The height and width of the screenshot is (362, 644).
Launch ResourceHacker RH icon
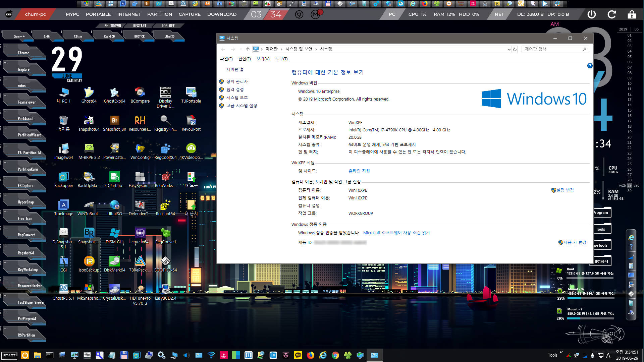coord(140,123)
